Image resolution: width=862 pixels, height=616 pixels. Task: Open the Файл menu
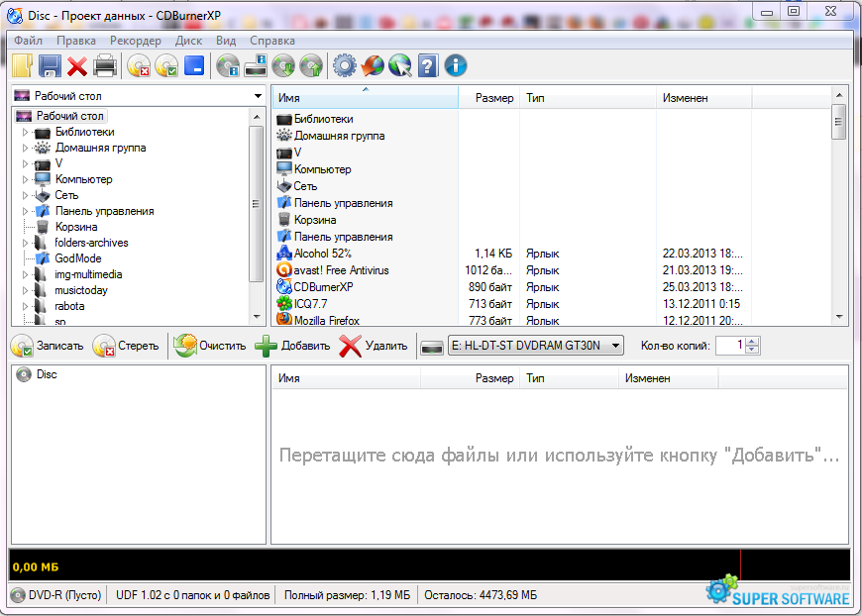(x=28, y=41)
